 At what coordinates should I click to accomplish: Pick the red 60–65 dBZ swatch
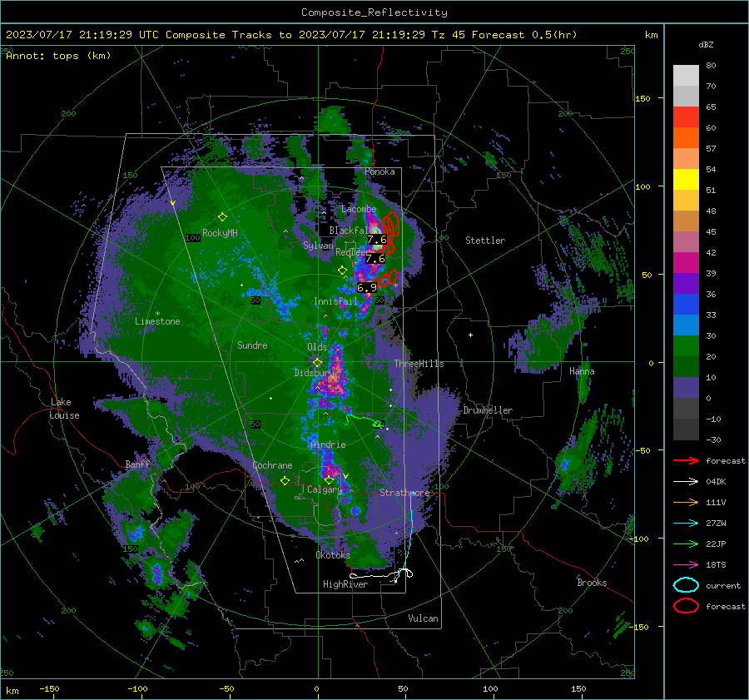686,117
